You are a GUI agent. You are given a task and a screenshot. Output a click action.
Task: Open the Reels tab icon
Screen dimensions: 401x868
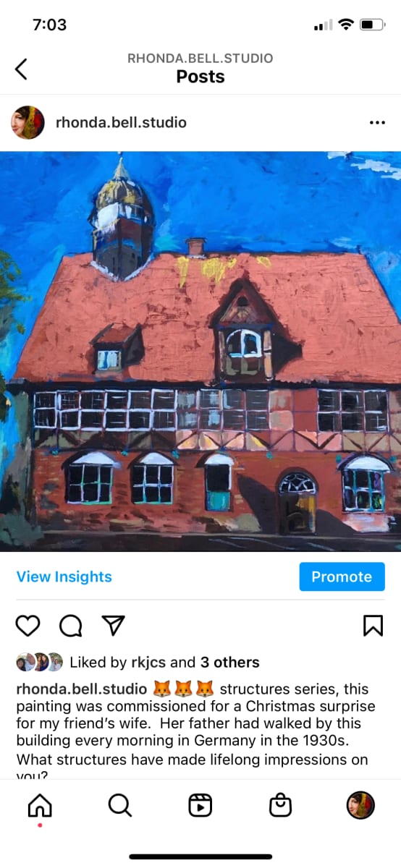200,805
